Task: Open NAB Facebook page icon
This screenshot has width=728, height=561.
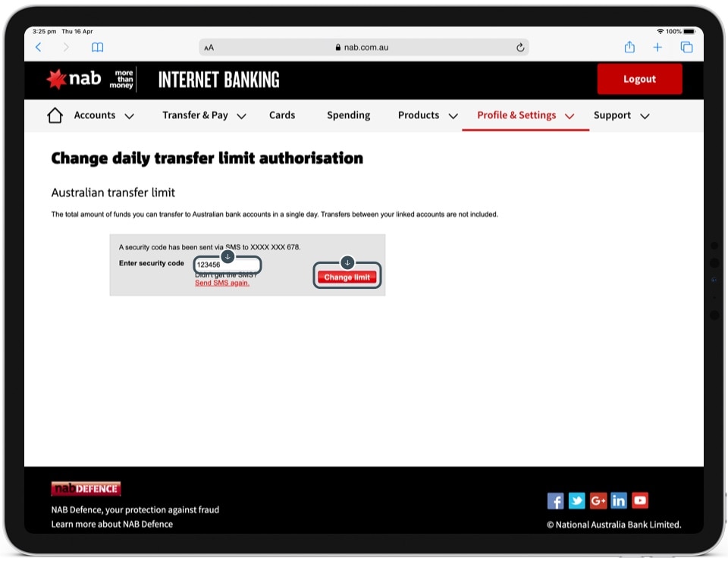Action: (x=555, y=500)
